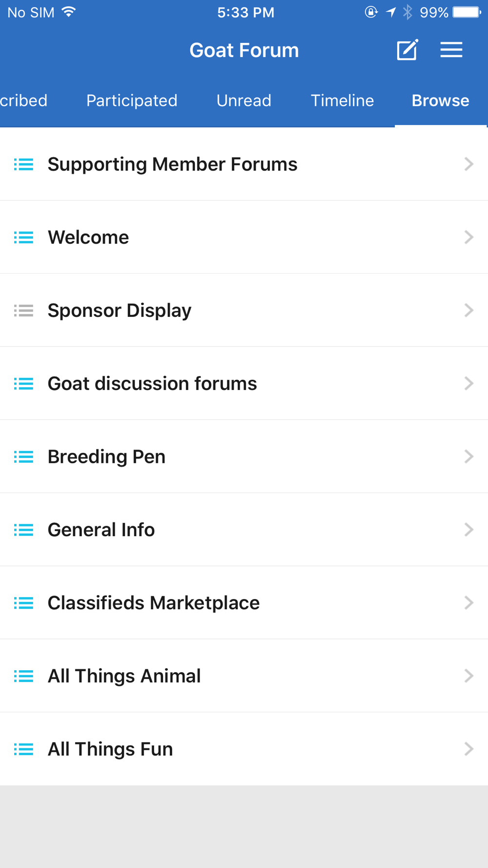Open the Welcome forum category
This screenshot has width=488, height=868.
(88, 238)
